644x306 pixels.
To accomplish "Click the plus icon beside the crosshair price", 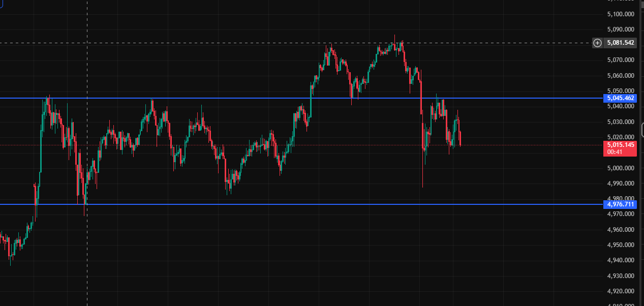I will tap(597, 43).
